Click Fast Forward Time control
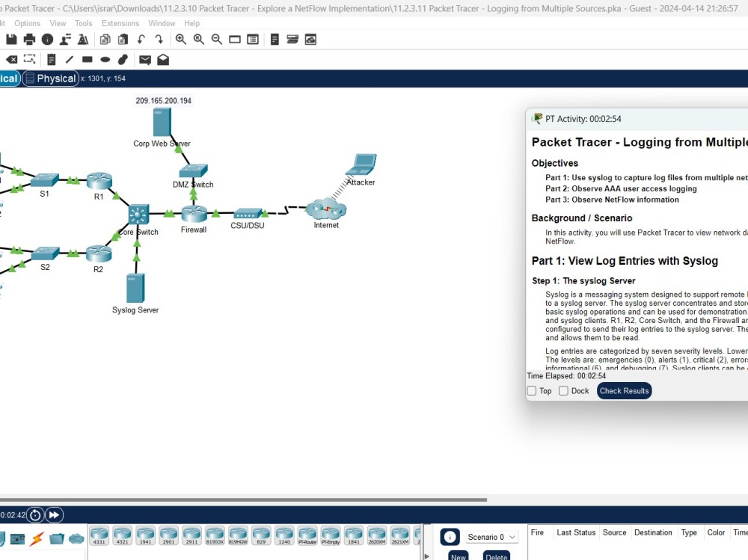This screenshot has height=560, width=748. coord(54,514)
